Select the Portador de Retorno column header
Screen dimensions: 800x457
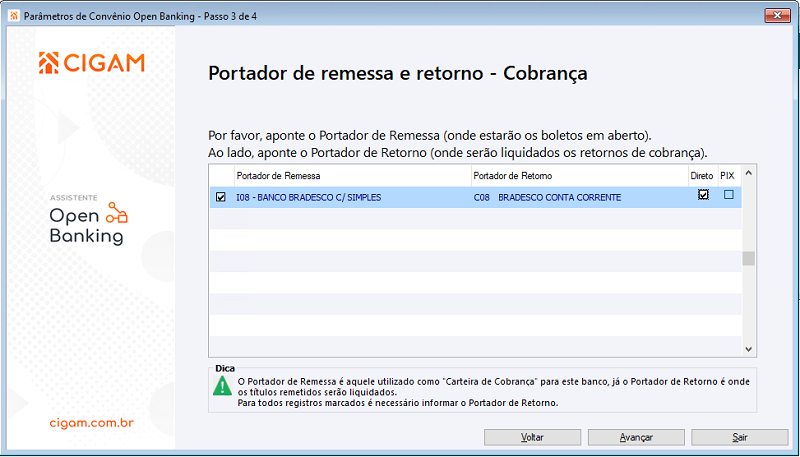coord(580,176)
